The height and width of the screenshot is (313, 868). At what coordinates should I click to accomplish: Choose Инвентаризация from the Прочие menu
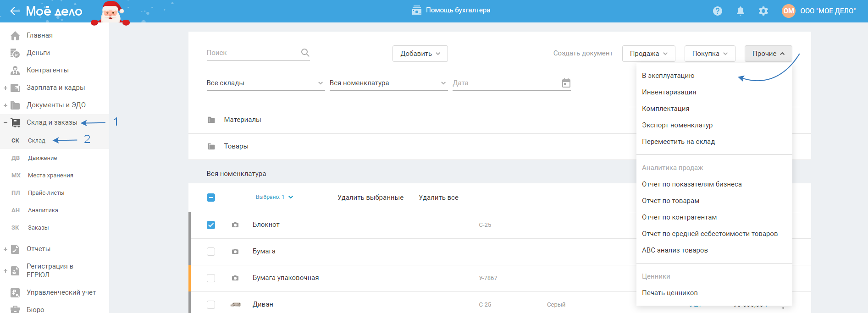tap(669, 92)
